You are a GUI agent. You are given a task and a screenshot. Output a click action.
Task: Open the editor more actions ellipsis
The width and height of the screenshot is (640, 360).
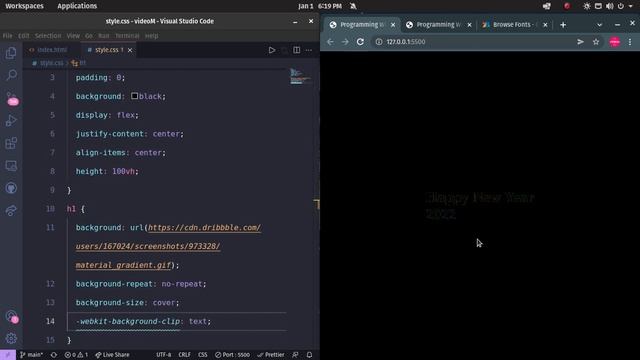pos(309,50)
